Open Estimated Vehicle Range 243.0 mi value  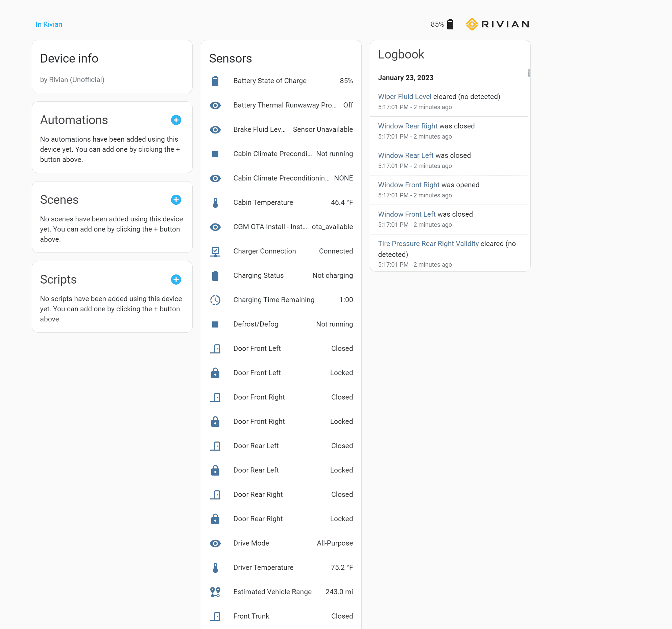(339, 592)
